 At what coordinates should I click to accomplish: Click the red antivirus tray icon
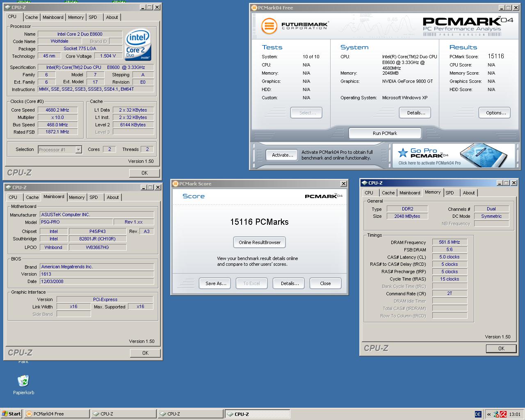(x=503, y=414)
